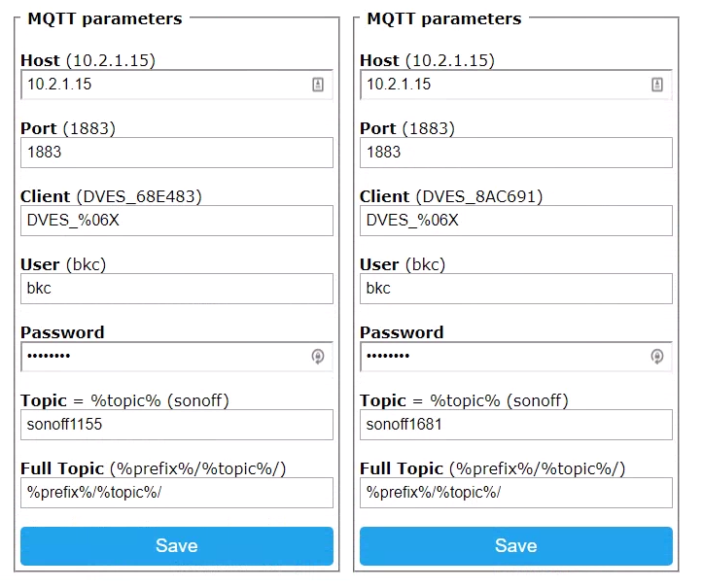703x588 pixels.
Task: Focus left Client field DVES_%06X
Action: [x=177, y=221]
